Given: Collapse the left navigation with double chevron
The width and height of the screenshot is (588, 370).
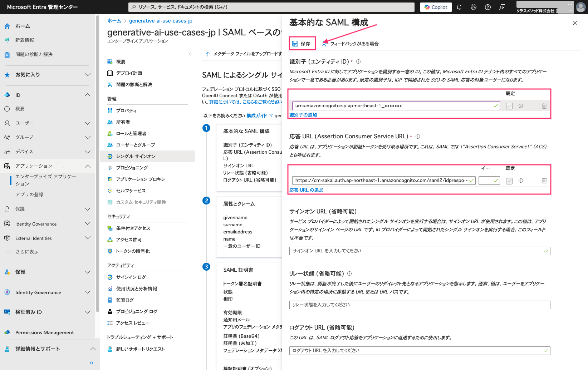Looking at the screenshot, I should pos(92,363).
